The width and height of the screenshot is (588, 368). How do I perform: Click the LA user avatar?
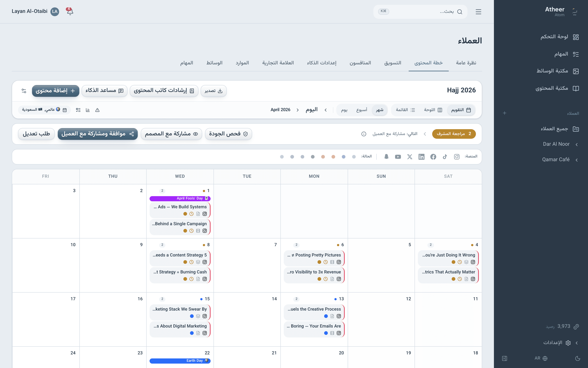[55, 11]
